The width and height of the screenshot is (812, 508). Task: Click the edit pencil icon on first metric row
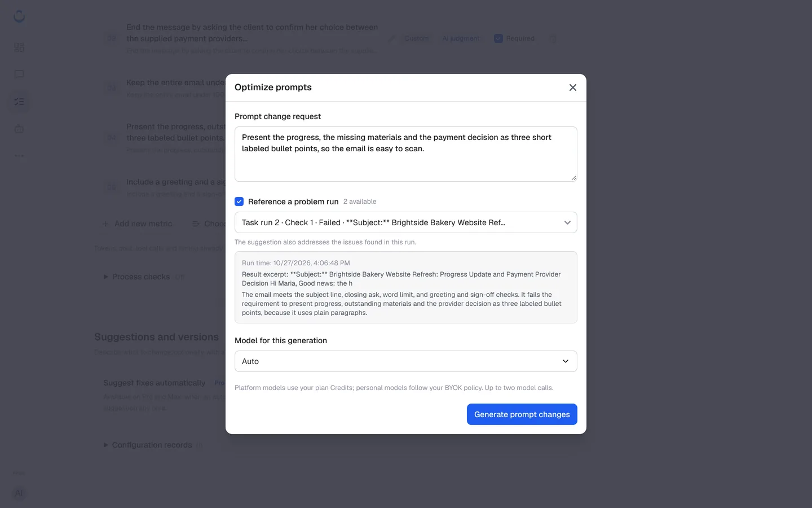pyautogui.click(x=392, y=38)
